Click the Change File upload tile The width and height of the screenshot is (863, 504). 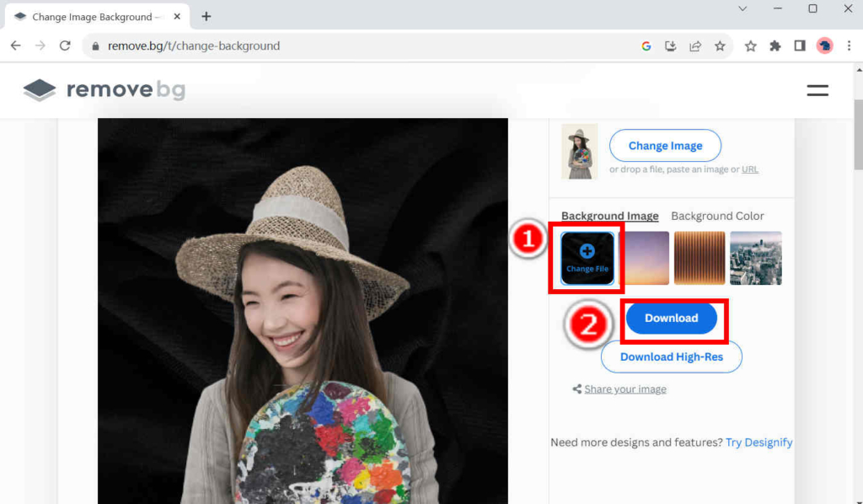[586, 258]
